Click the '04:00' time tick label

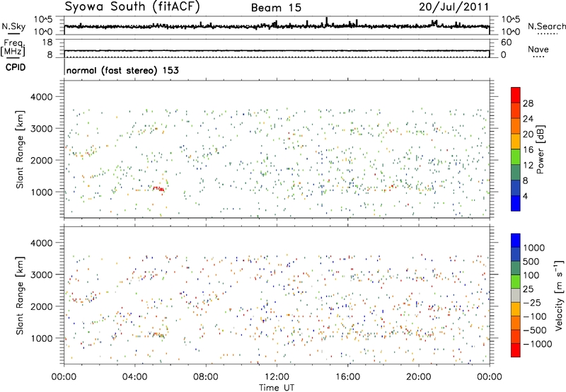134,377
